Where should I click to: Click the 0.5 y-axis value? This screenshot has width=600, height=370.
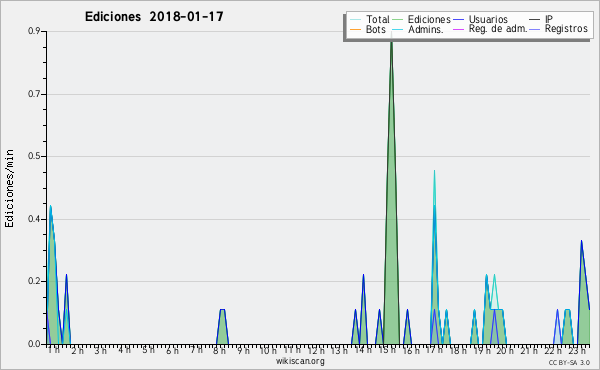(34, 156)
